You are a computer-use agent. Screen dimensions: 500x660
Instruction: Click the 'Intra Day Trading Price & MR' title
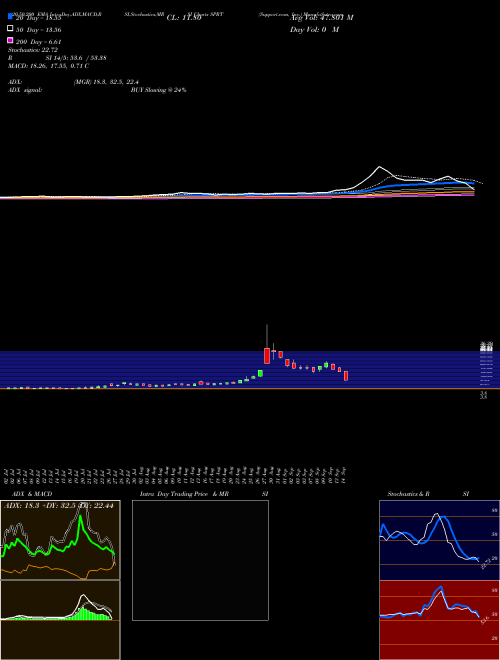pyautogui.click(x=184, y=494)
